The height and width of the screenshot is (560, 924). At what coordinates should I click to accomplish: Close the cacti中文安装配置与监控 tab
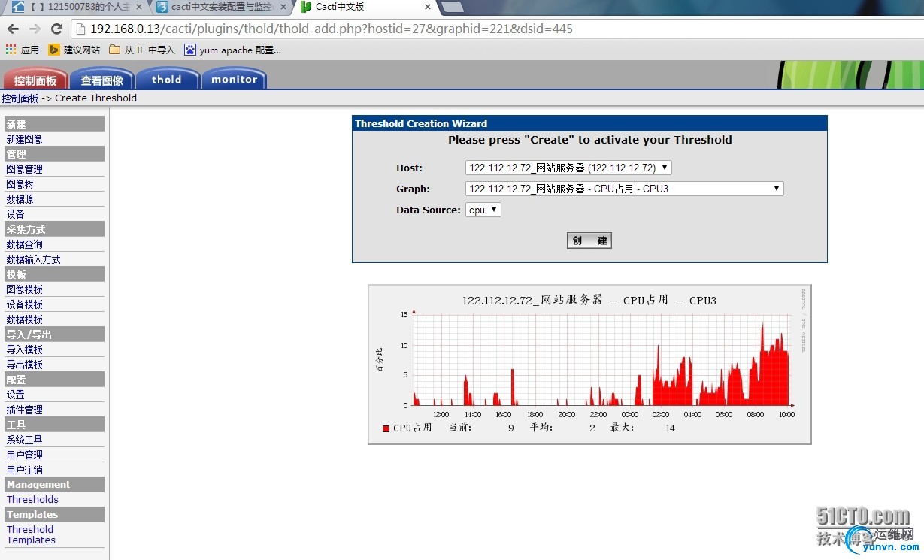click(x=283, y=7)
